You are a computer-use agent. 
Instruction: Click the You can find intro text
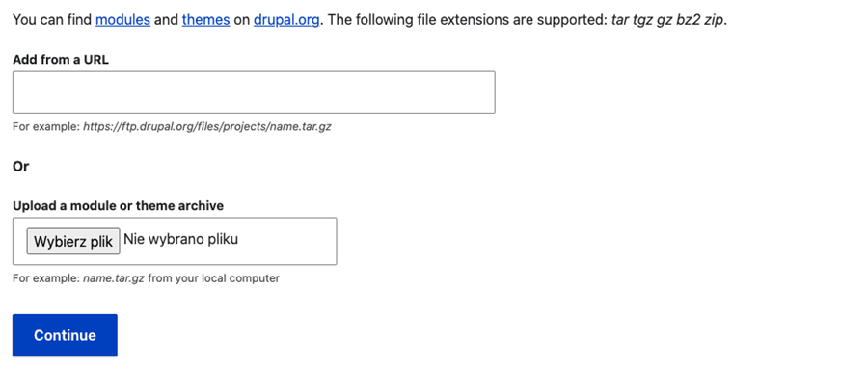coord(53,20)
